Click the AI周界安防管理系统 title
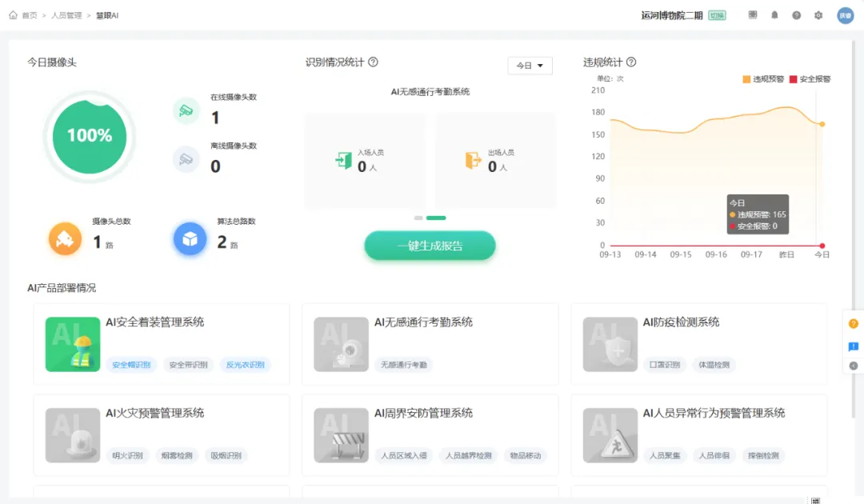The width and height of the screenshot is (864, 504). coord(423,413)
